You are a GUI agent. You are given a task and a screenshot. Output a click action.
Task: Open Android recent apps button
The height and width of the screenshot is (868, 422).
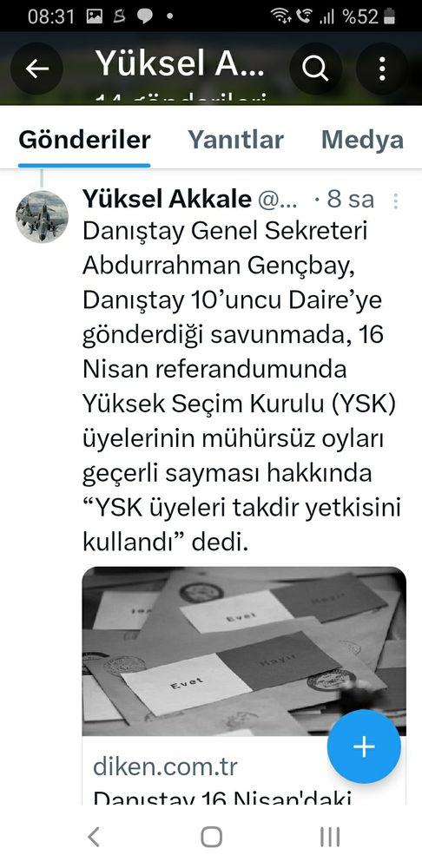tap(329, 837)
